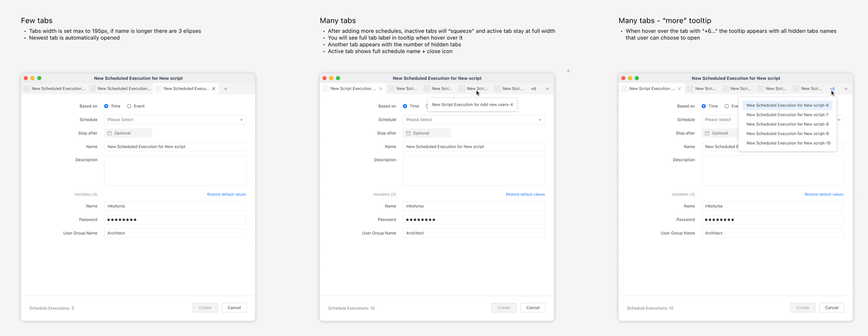This screenshot has width=868, height=336.
Task: Click the Password field in the Few tabs window
Action: tap(175, 220)
